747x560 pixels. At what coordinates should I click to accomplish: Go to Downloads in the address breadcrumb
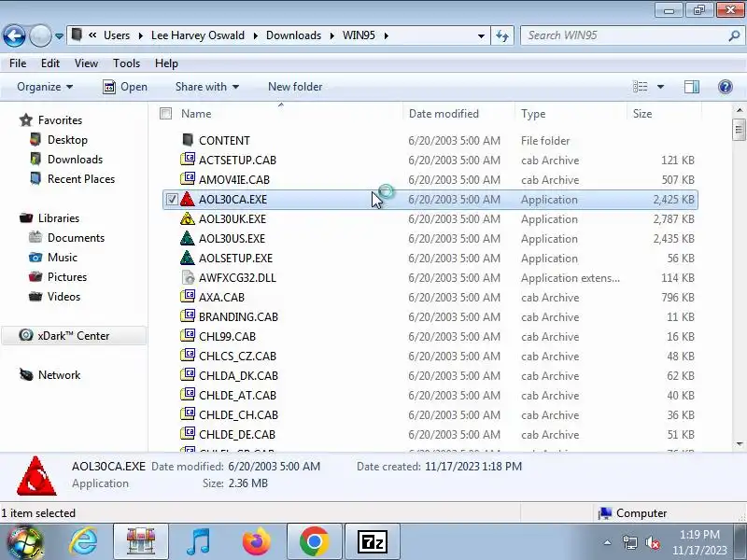[x=293, y=35]
